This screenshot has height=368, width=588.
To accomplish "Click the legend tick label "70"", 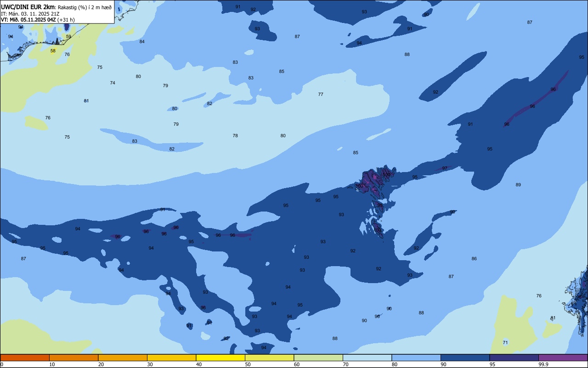I will pos(345,364).
